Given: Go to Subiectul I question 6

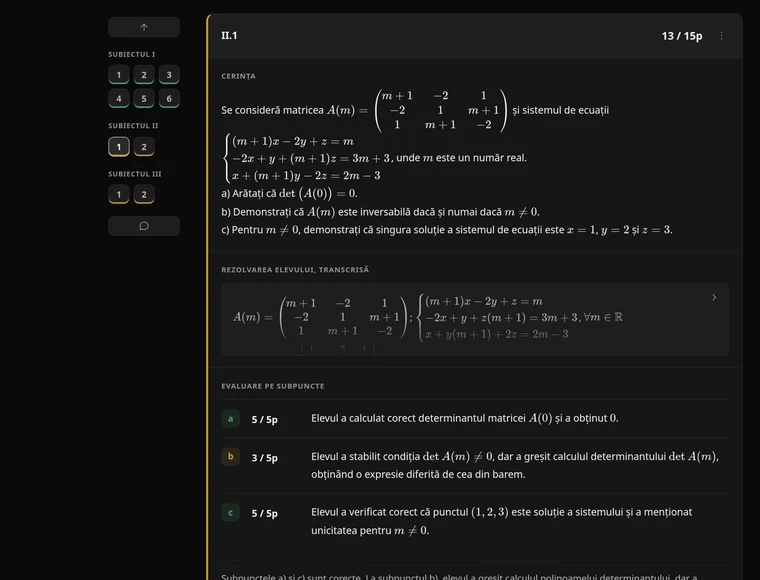Looking at the screenshot, I should tap(169, 98).
